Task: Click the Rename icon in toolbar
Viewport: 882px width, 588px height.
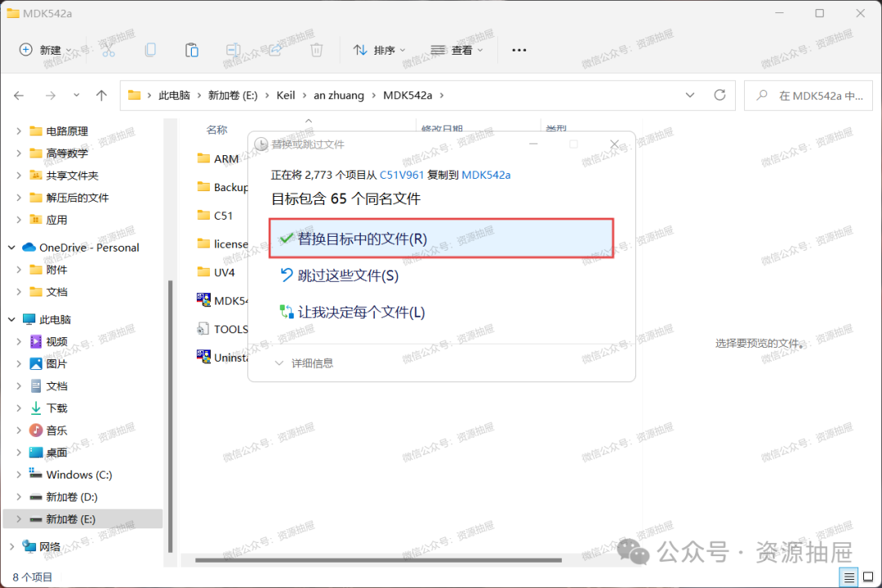Action: [234, 50]
